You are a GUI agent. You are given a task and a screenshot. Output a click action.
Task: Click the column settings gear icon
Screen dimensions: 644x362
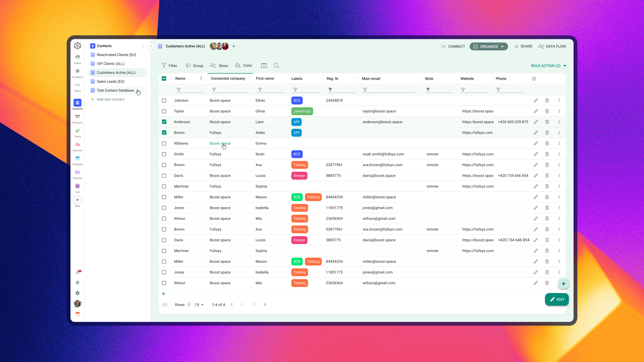[x=534, y=78]
